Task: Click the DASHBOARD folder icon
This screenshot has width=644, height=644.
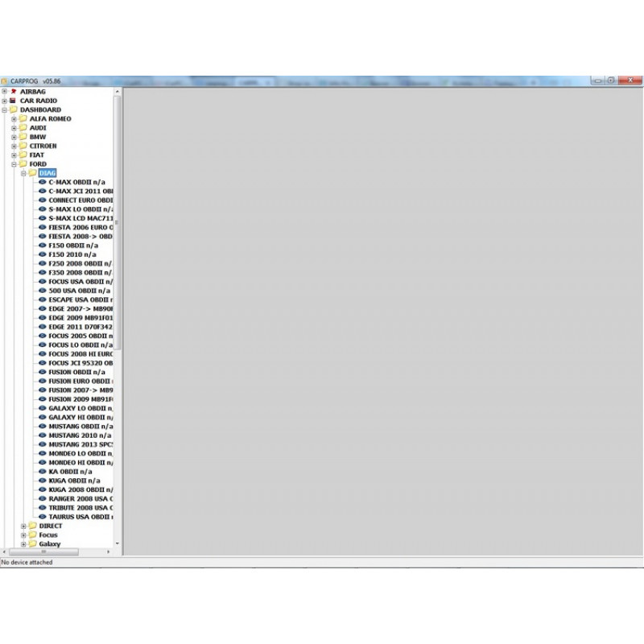Action: (14, 109)
